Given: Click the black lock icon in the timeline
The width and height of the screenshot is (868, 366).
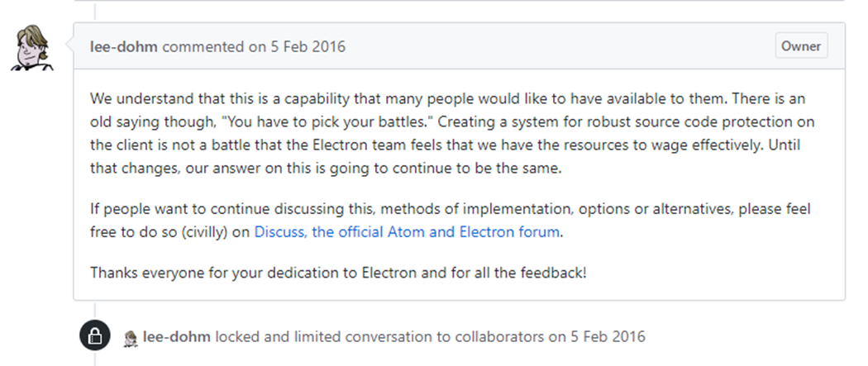Looking at the screenshot, I should click(94, 337).
